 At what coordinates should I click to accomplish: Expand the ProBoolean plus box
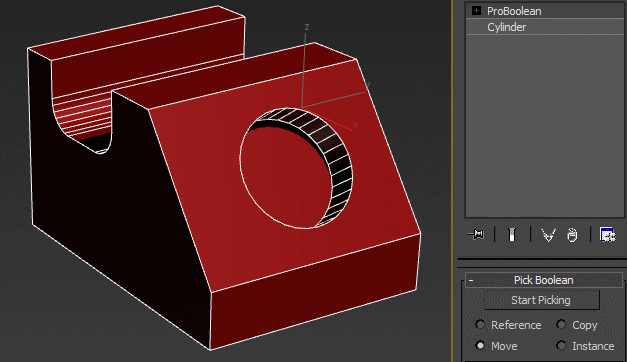click(476, 10)
